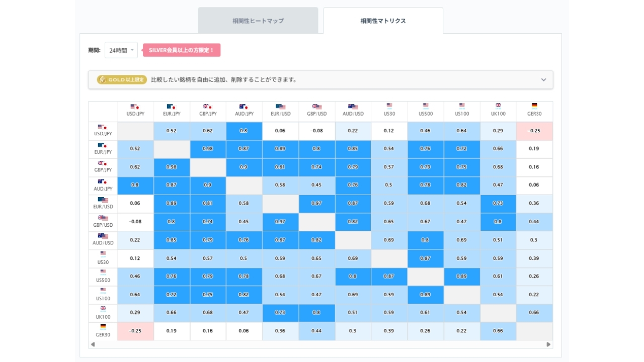Click the US30 column header flag
The height and width of the screenshot is (362, 644).
coord(389,106)
